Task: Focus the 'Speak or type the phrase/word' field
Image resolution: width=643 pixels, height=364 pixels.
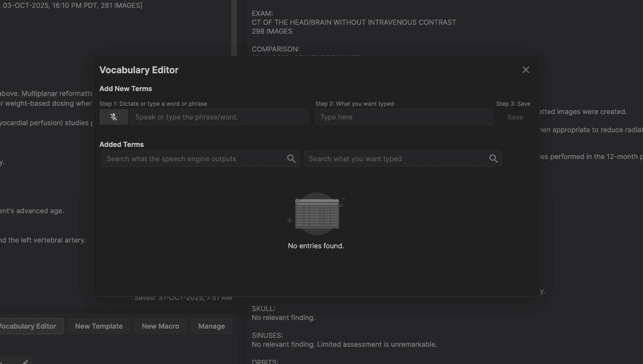Action: pyautogui.click(x=219, y=117)
